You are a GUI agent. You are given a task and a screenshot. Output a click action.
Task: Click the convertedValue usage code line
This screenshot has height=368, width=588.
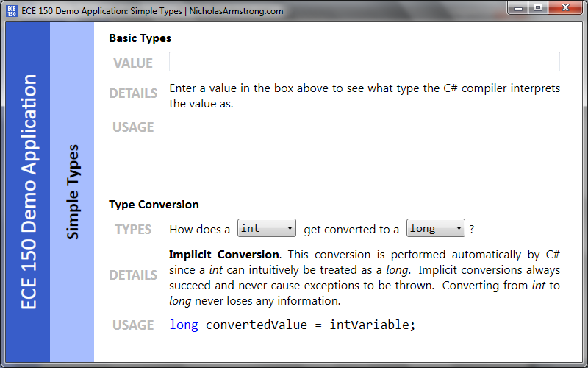293,325
